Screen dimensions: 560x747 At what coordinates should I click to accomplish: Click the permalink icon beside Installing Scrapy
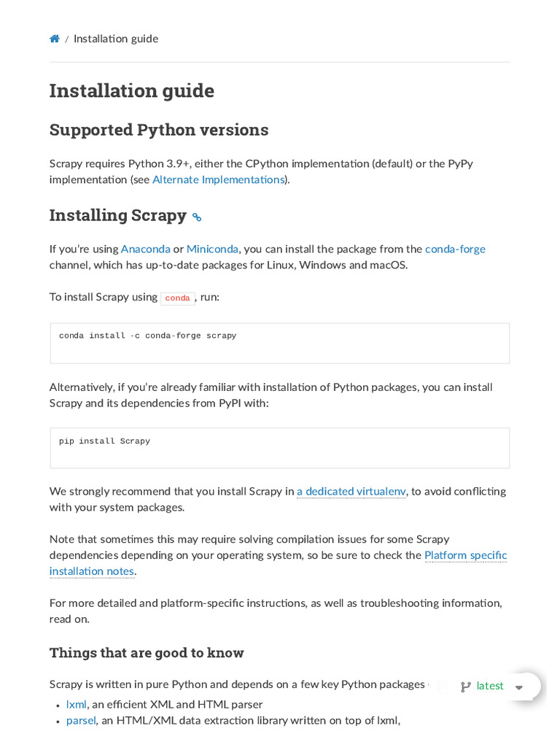tap(197, 217)
